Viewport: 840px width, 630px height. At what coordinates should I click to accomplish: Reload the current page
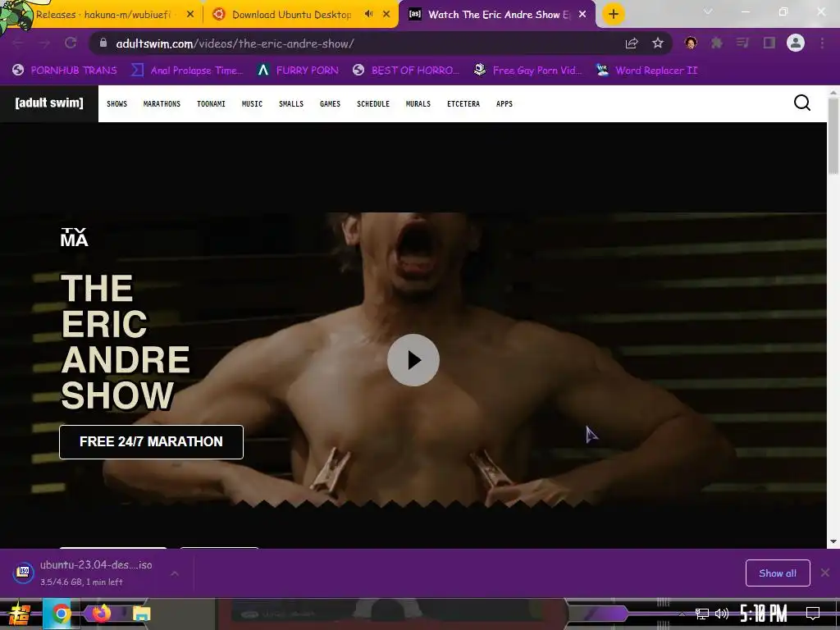(x=71, y=43)
